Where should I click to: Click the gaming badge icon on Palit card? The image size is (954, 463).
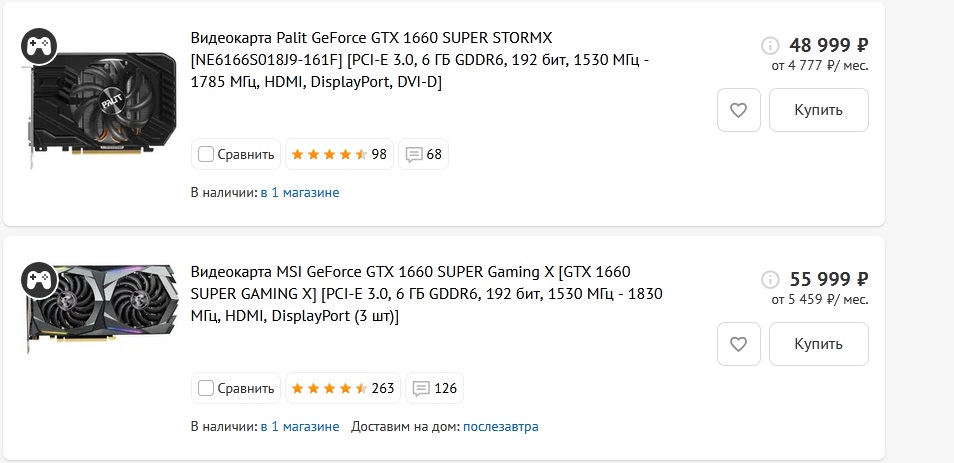click(39, 45)
